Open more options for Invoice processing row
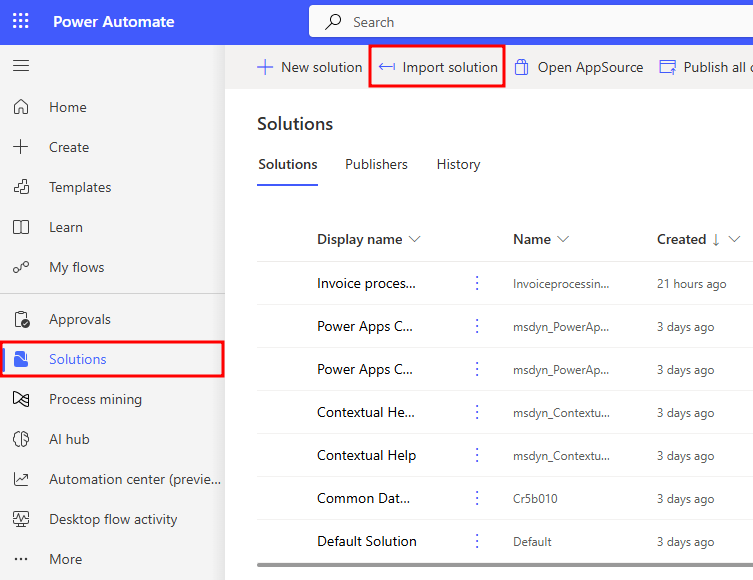 point(477,283)
